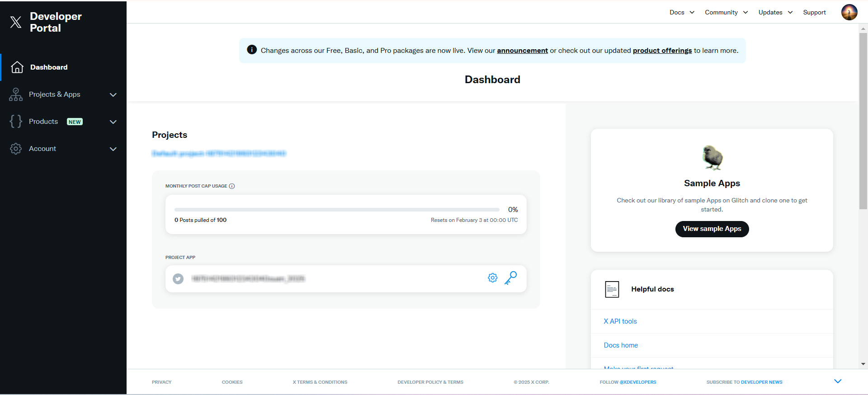868x395 pixels.
Task: Open the Dashboard home icon
Action: click(17, 67)
